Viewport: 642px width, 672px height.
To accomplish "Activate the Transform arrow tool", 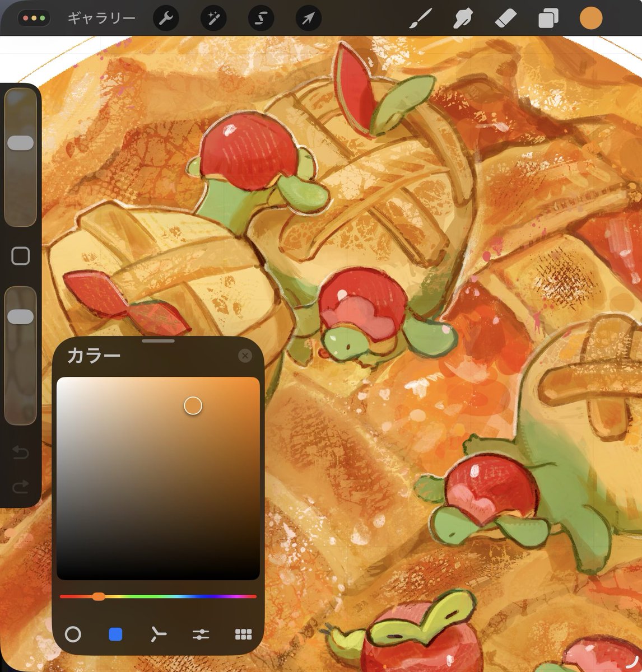I will (x=308, y=18).
